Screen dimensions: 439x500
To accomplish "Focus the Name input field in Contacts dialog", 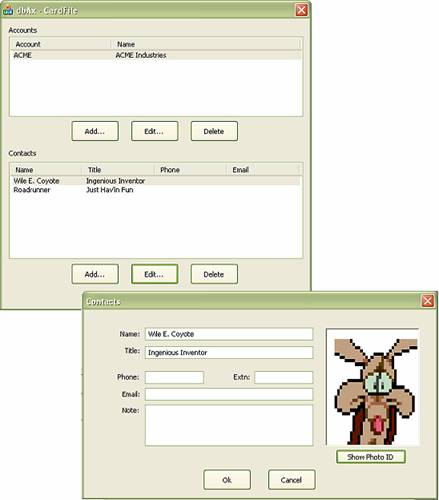I will click(229, 334).
